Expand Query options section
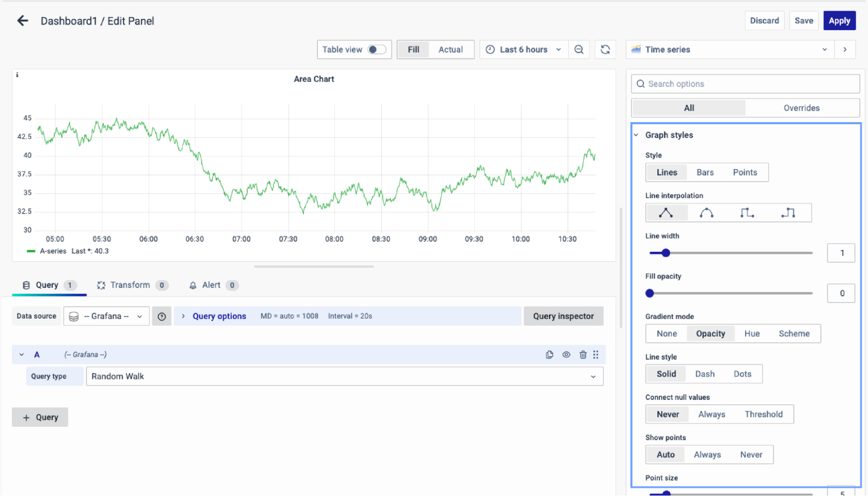 click(219, 316)
